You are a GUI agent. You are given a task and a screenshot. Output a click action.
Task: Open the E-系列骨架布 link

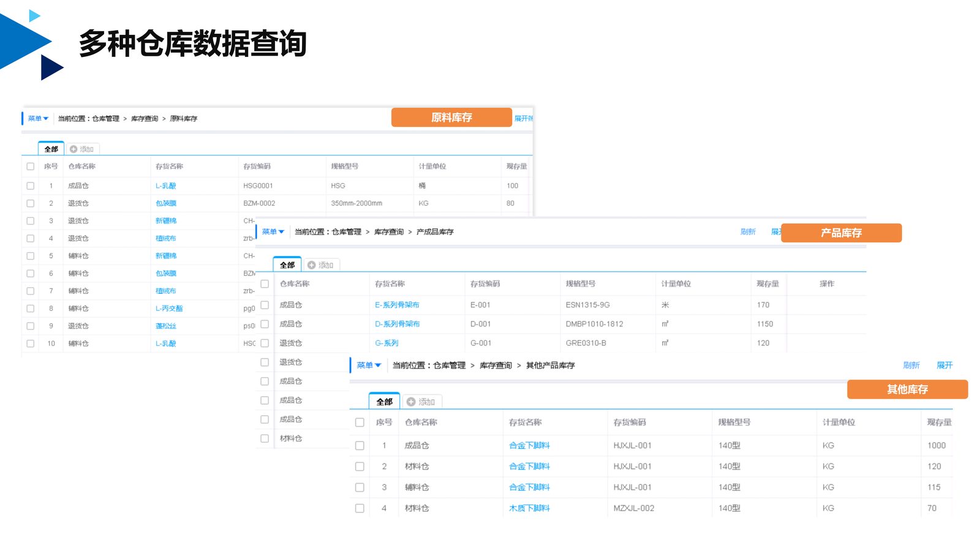point(397,305)
